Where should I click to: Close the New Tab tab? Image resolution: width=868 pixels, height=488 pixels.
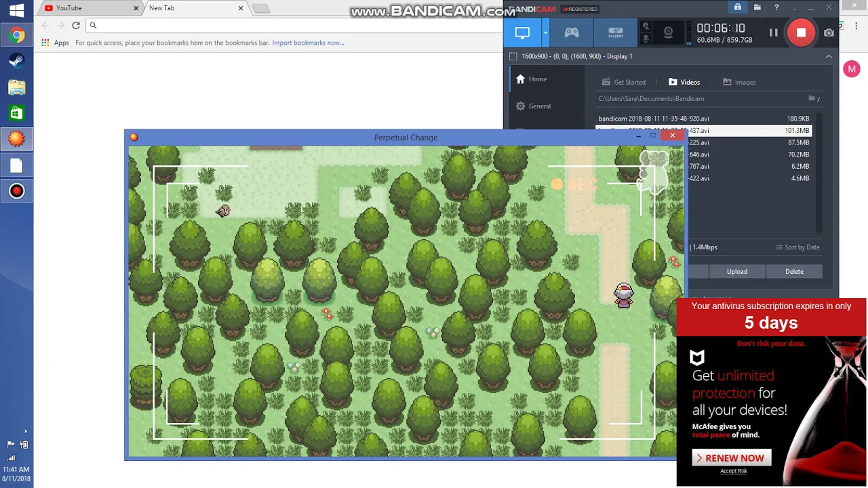pos(240,8)
